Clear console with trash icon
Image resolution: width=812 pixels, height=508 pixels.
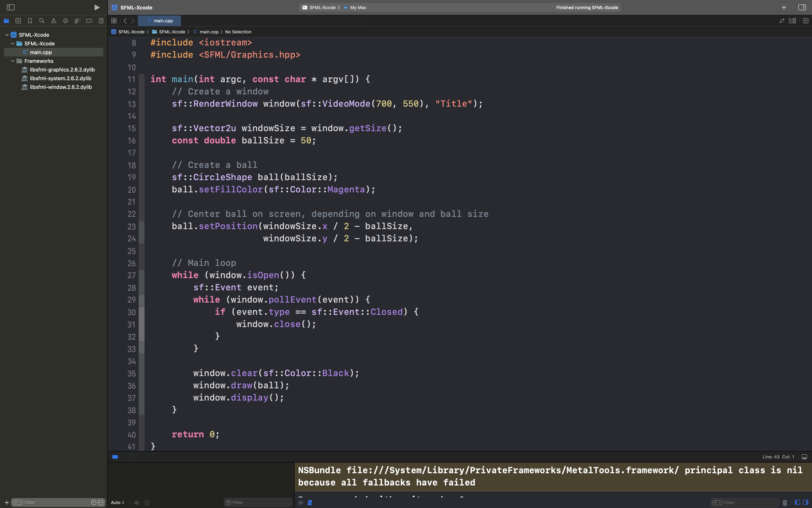point(785,503)
